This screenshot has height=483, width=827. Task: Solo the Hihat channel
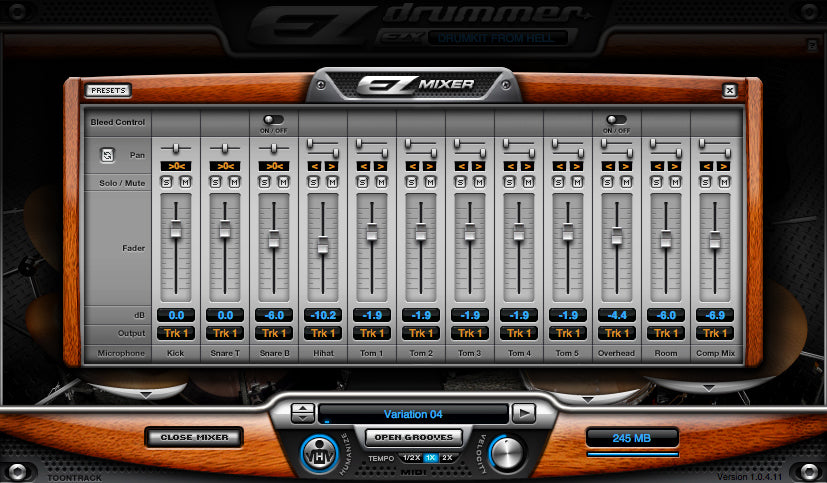click(x=315, y=181)
